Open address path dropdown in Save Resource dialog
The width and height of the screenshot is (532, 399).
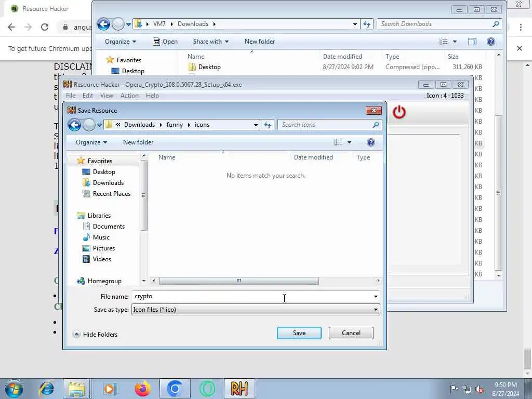pos(256,125)
